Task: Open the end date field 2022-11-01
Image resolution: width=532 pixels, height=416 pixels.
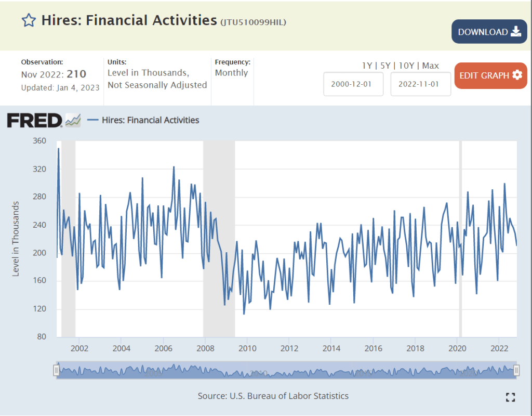Action: pyautogui.click(x=420, y=84)
